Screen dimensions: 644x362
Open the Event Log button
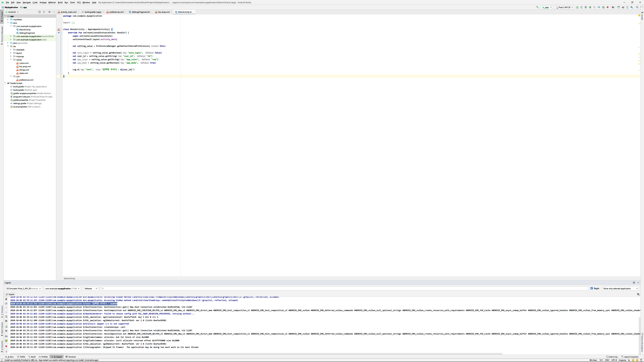(x=612, y=357)
